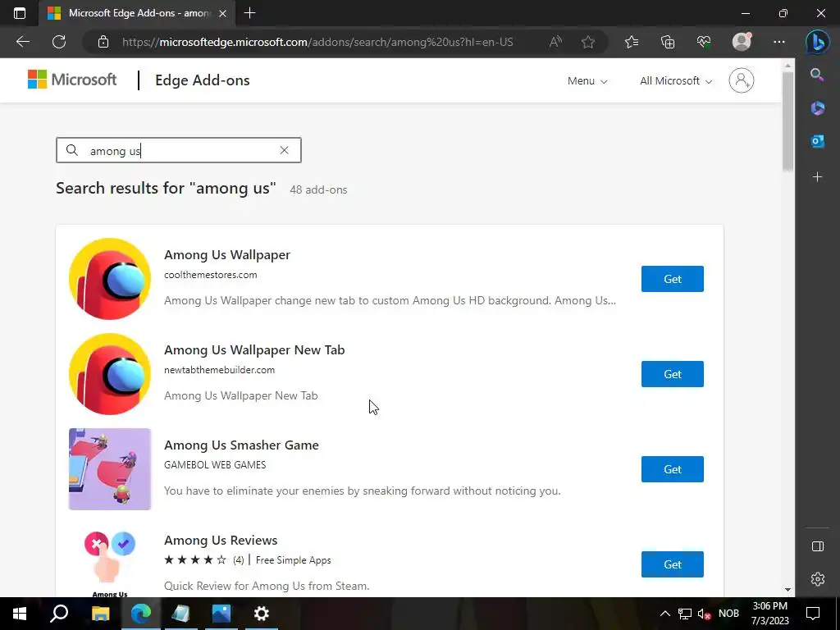Click the Among Us Reviews thumbnail
Viewport: 840px width, 630px height.
(110, 562)
